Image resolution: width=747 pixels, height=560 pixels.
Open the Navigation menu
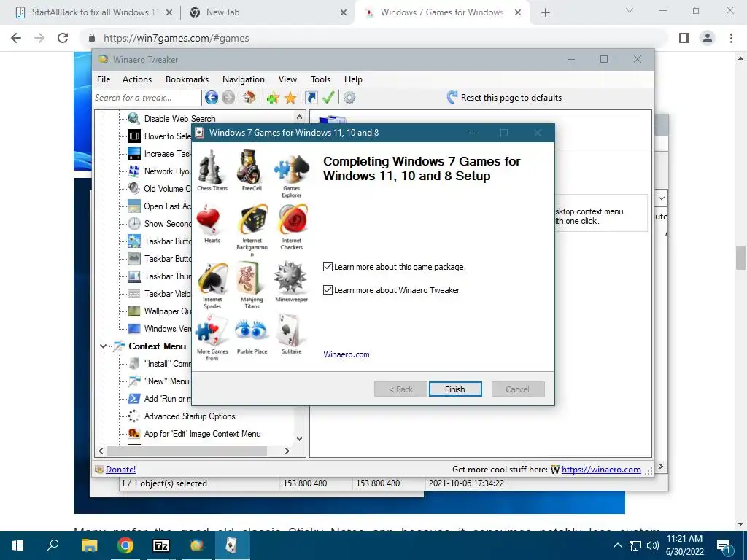tap(244, 79)
